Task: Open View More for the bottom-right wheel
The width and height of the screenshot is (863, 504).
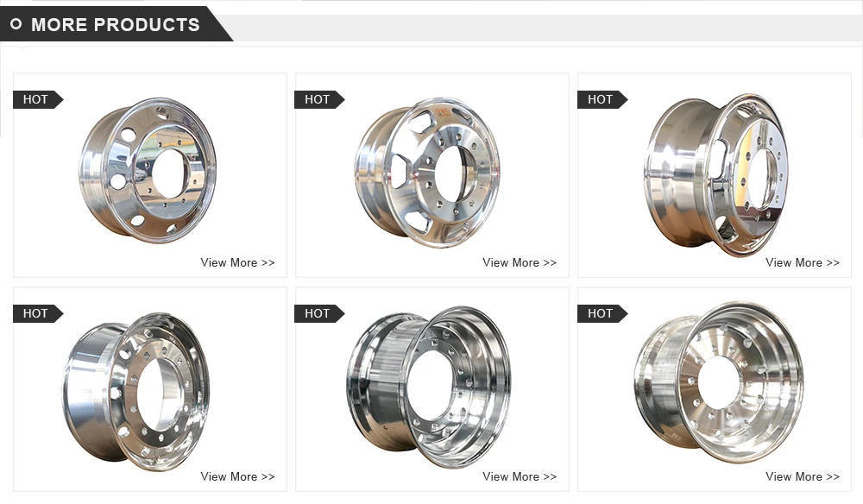Action: tap(803, 477)
